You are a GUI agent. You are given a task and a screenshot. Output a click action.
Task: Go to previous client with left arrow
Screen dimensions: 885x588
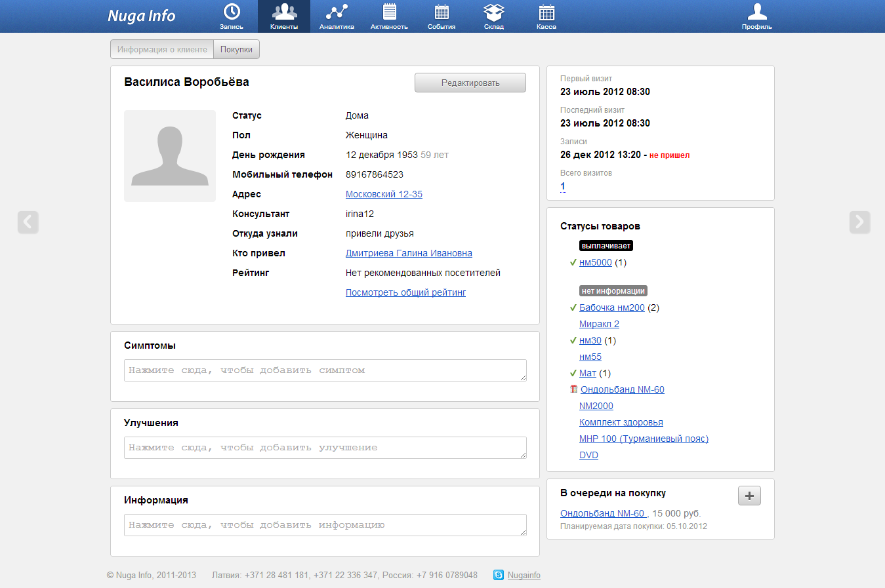pos(28,222)
